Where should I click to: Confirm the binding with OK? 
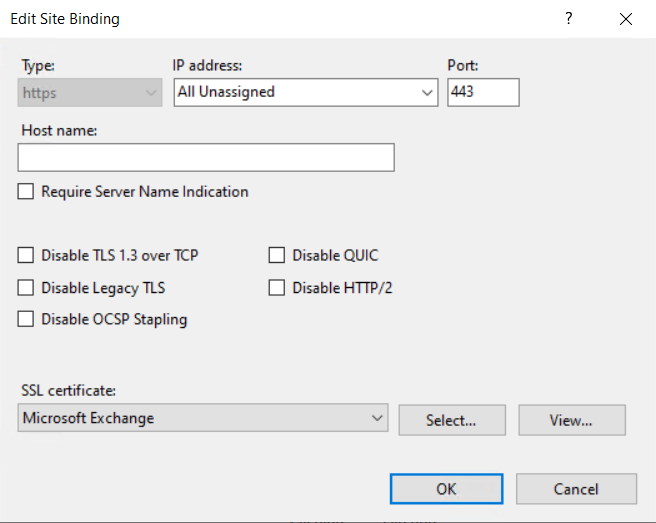pos(446,489)
